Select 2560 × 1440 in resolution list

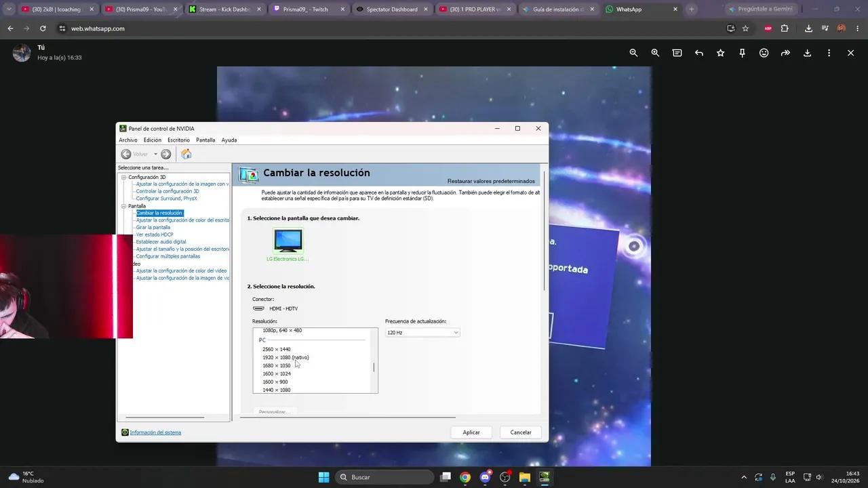point(277,349)
